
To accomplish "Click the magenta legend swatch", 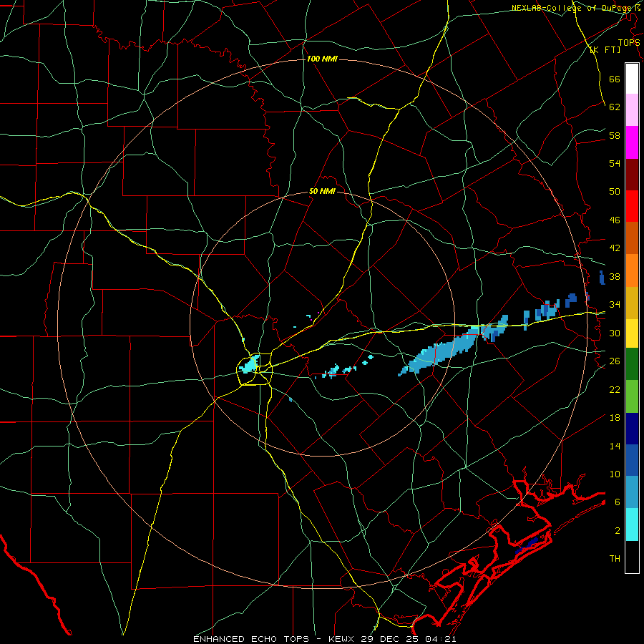I will click(x=632, y=142).
